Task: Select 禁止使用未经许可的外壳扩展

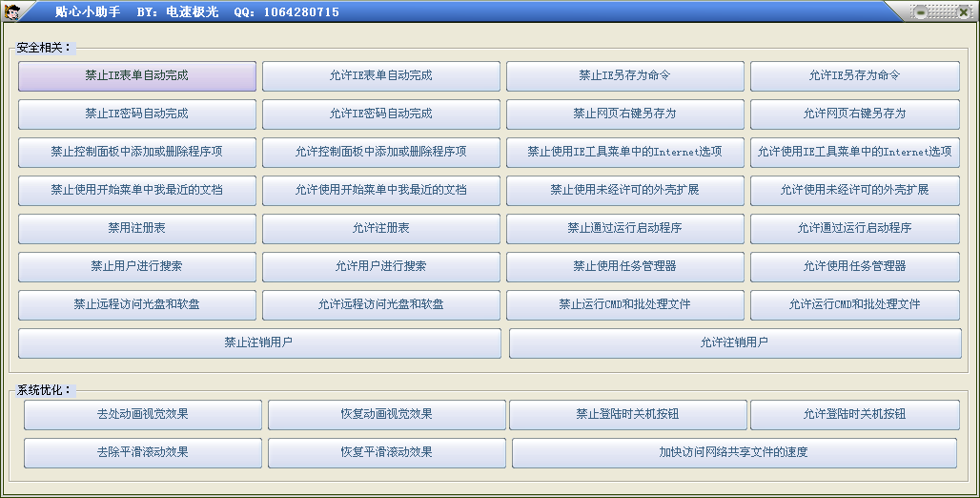Action: coord(625,191)
